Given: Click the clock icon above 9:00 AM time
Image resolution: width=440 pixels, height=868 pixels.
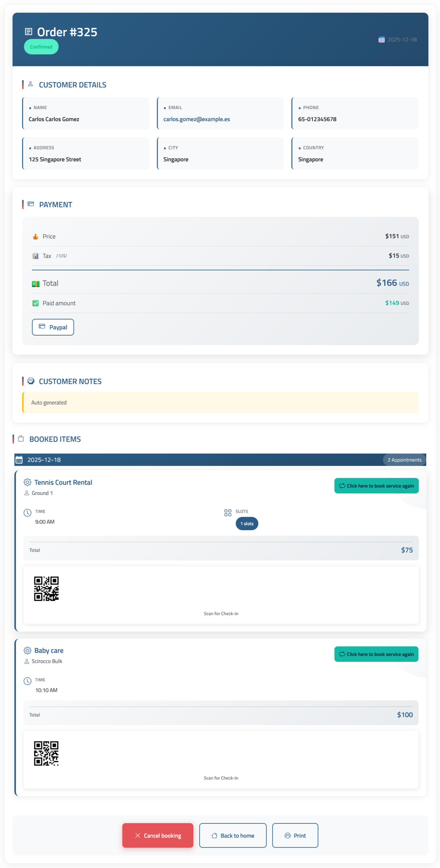Looking at the screenshot, I should click(x=27, y=513).
